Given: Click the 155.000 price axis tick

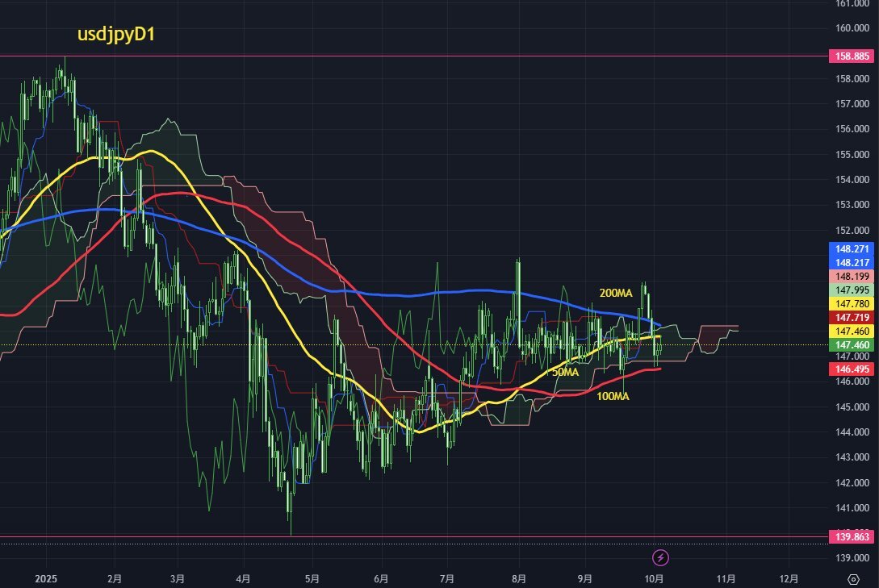Looking at the screenshot, I should (x=852, y=155).
